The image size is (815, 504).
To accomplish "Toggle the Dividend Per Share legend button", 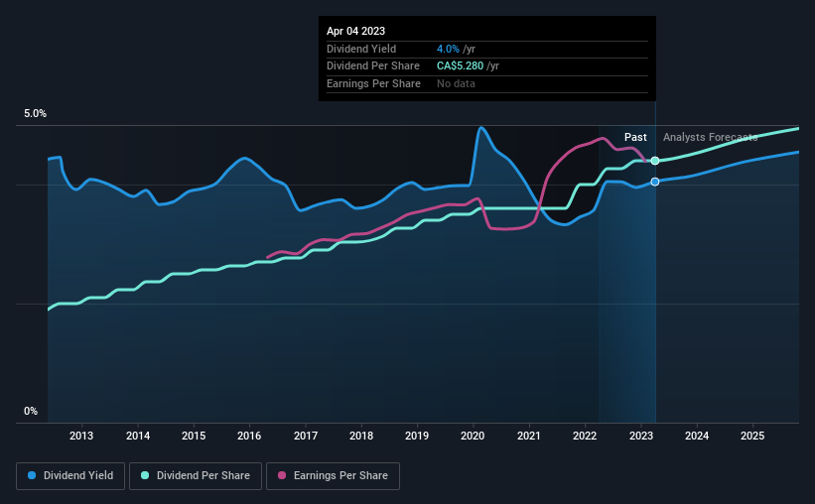I will pos(196,476).
